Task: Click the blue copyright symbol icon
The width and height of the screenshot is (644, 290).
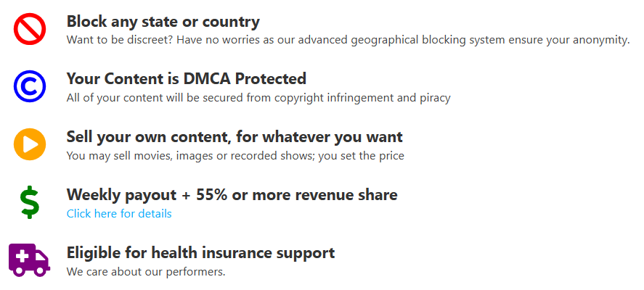Action: click(30, 86)
